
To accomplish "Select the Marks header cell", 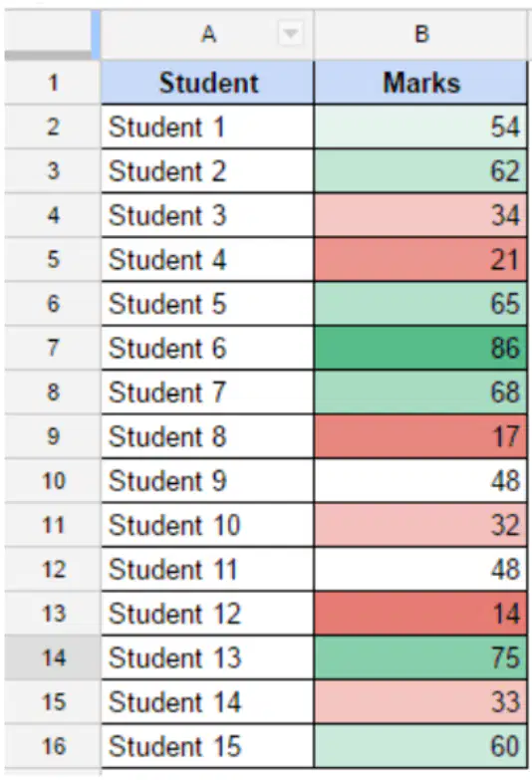I will pos(420,83).
